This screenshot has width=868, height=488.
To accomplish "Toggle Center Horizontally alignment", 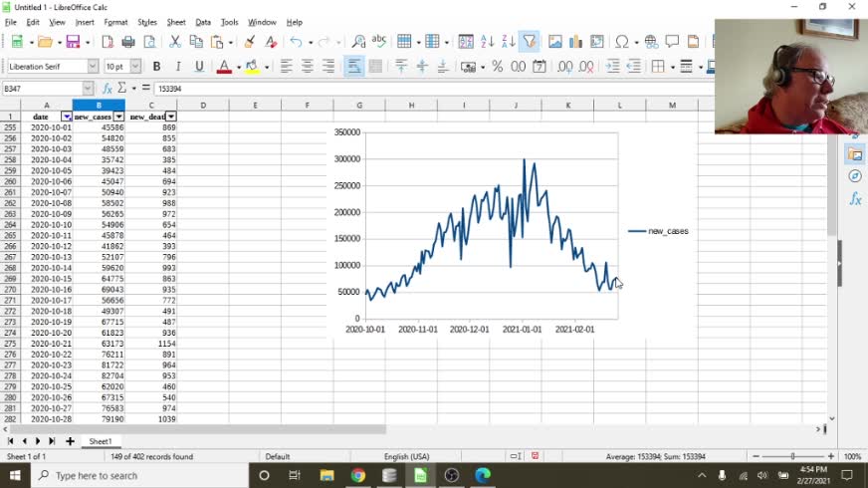I will pyautogui.click(x=308, y=67).
